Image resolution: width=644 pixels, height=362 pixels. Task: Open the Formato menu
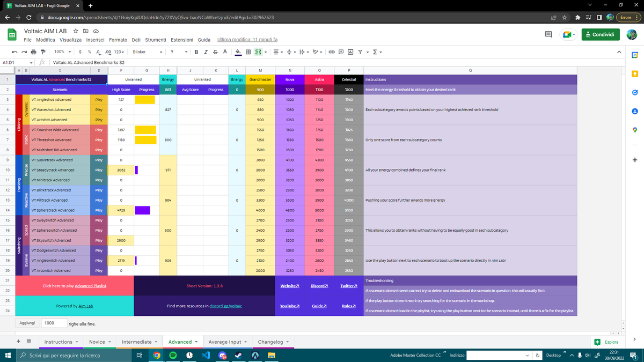point(118,40)
